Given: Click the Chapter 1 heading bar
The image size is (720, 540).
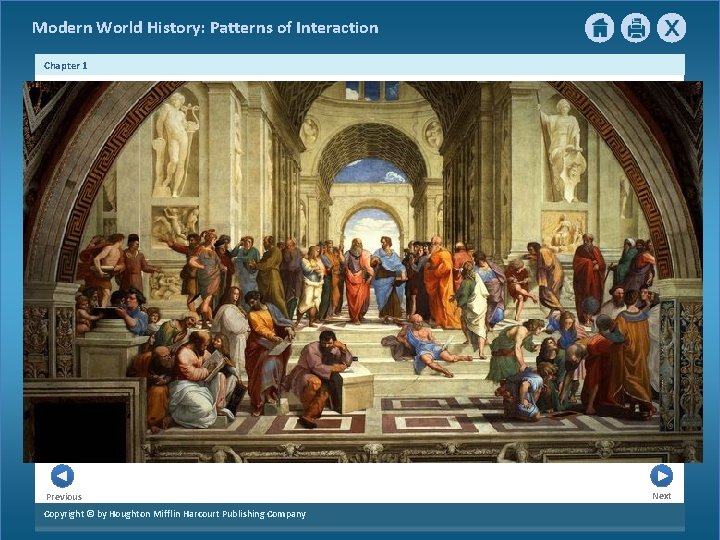Looking at the screenshot, I should click(360, 65).
